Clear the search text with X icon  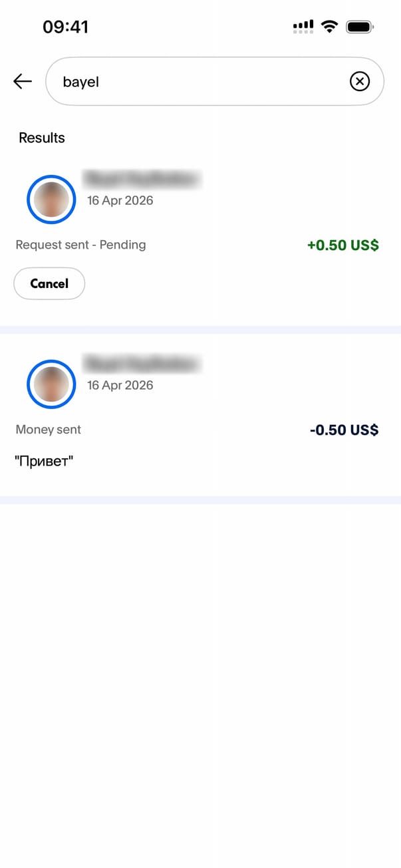click(359, 81)
